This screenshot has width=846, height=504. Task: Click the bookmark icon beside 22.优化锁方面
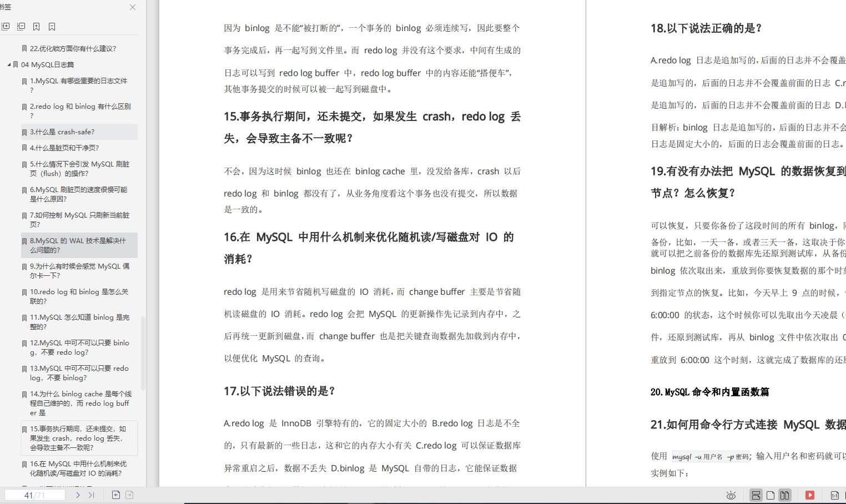click(24, 49)
